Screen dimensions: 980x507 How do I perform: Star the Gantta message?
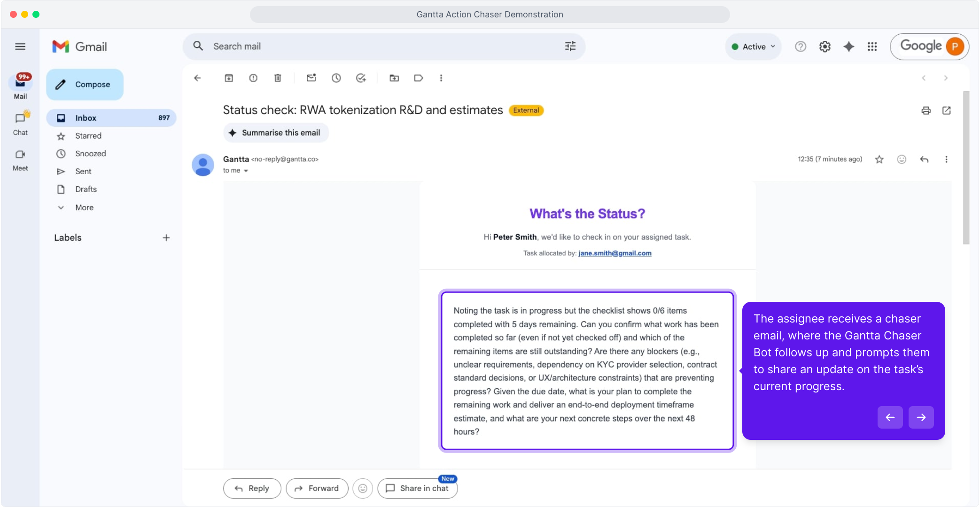[879, 160]
